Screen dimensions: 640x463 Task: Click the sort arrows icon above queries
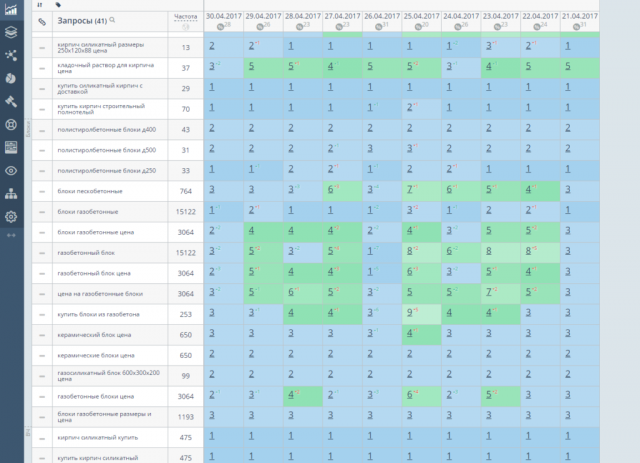click(x=40, y=5)
